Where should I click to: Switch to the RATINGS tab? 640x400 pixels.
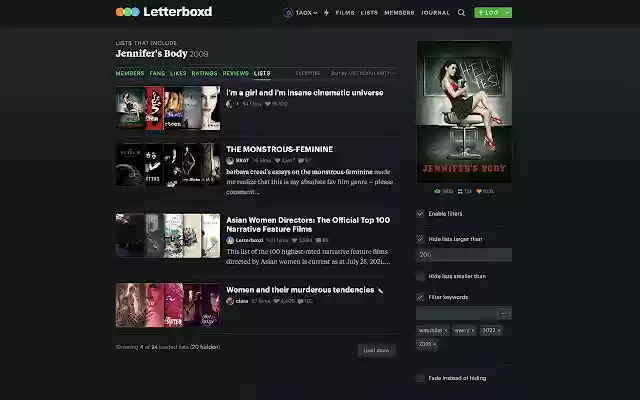[204, 73]
